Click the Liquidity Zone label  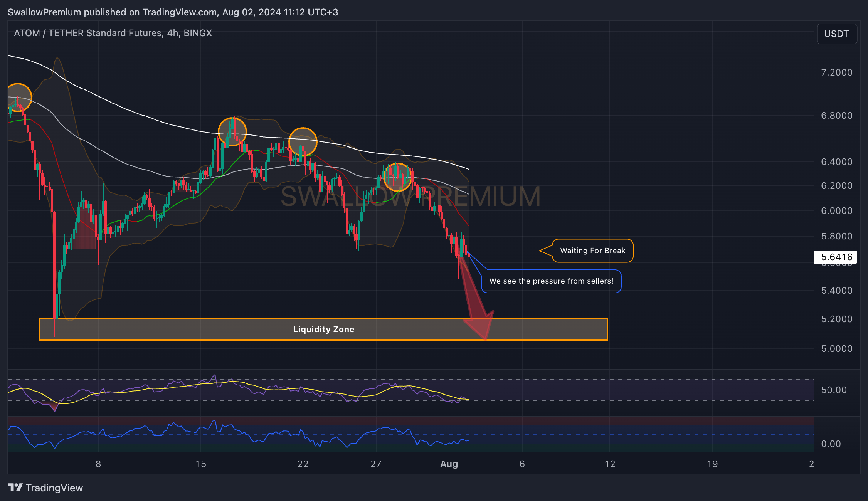pos(324,329)
